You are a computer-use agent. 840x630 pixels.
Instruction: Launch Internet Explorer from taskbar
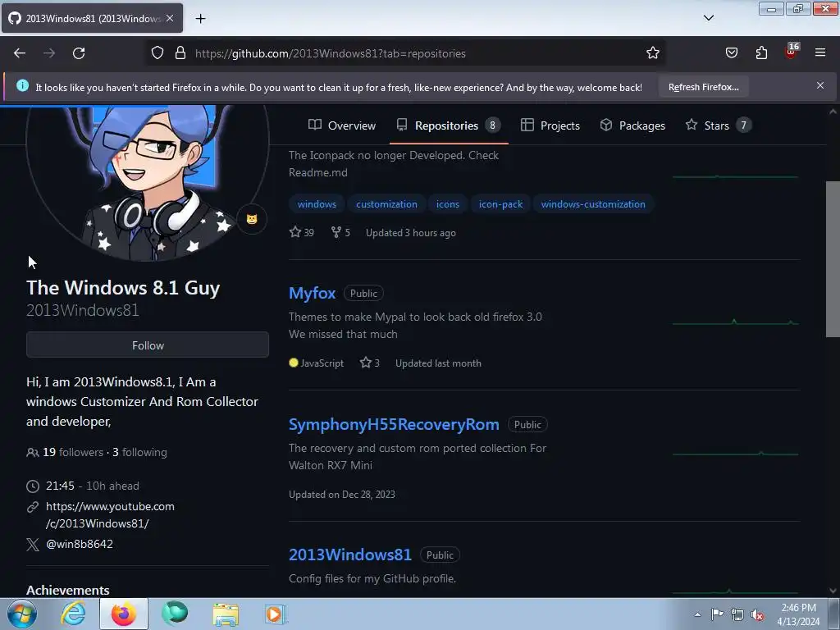[x=73, y=614]
